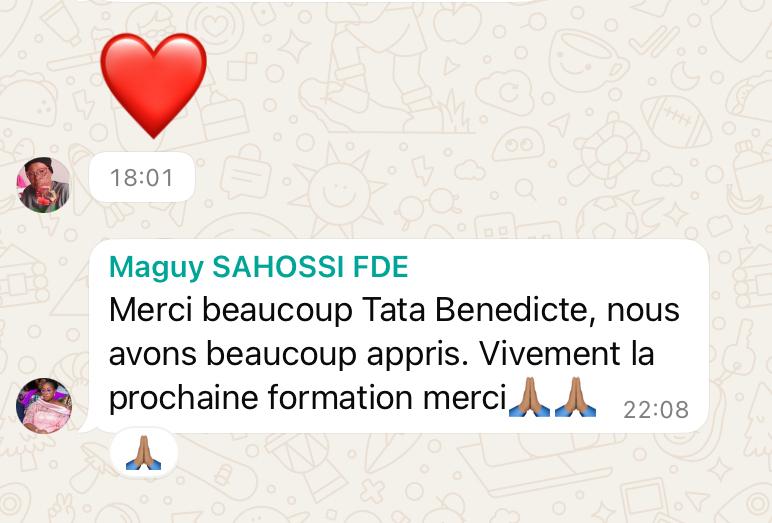Open the praying hands reaction under Maguy's message

tap(143, 452)
